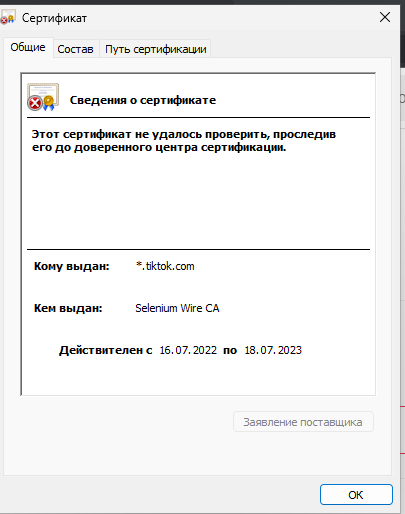Close the Сертификат dialog window

[x=385, y=17]
